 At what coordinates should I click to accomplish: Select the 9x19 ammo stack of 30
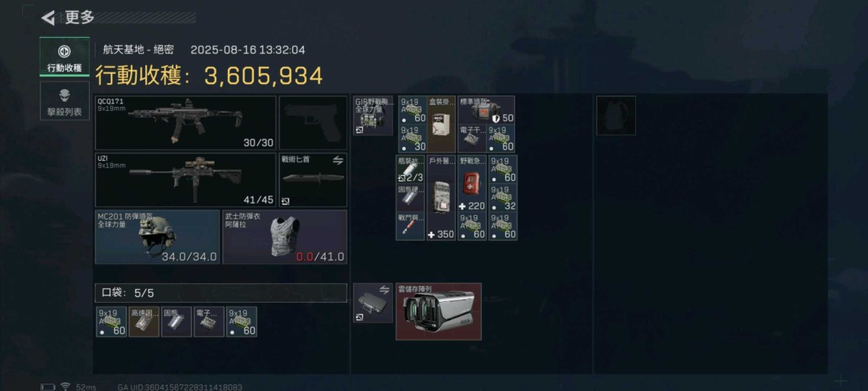click(412, 138)
